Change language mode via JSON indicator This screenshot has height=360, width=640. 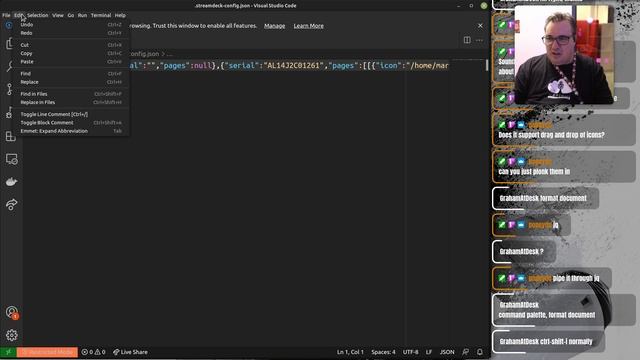point(447,352)
